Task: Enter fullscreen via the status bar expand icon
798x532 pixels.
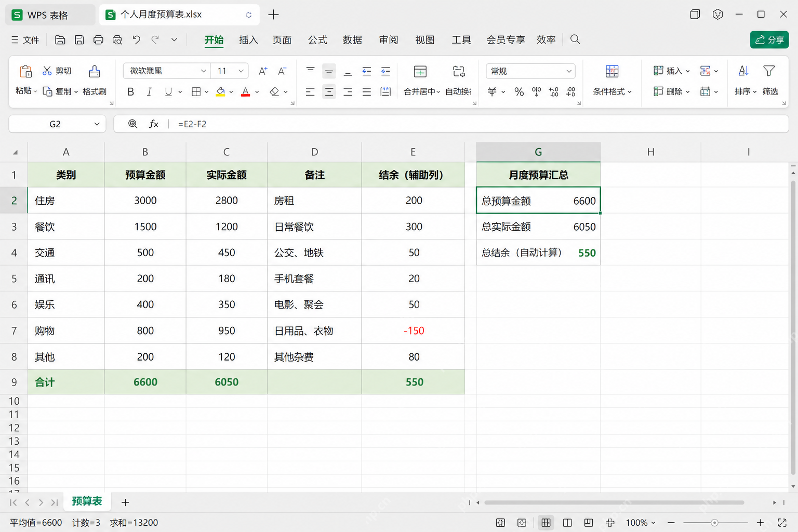Action: (782, 523)
